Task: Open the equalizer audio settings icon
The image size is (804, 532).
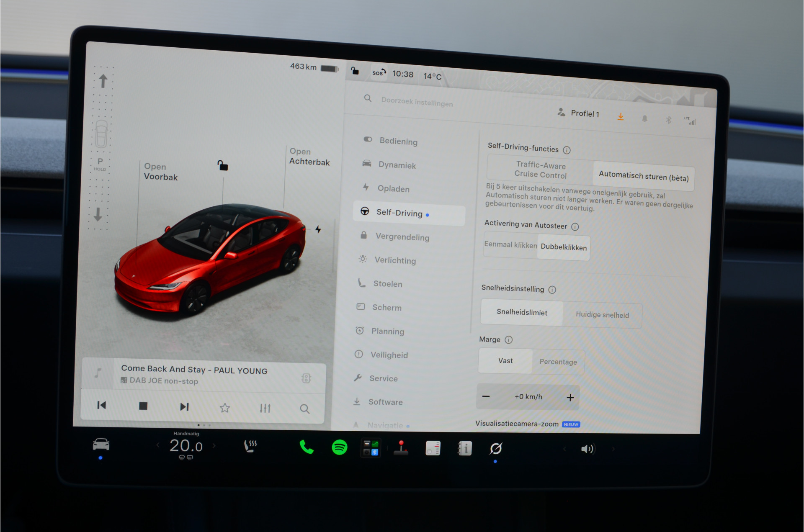Action: [265, 408]
